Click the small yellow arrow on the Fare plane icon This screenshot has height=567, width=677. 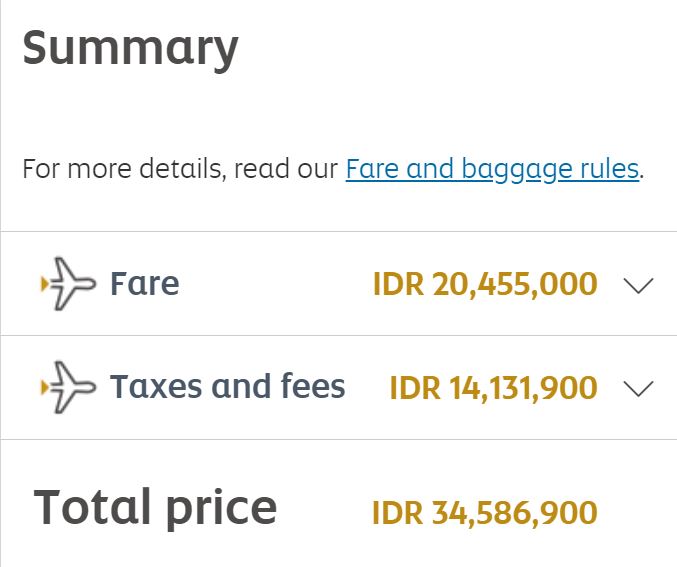43,285
